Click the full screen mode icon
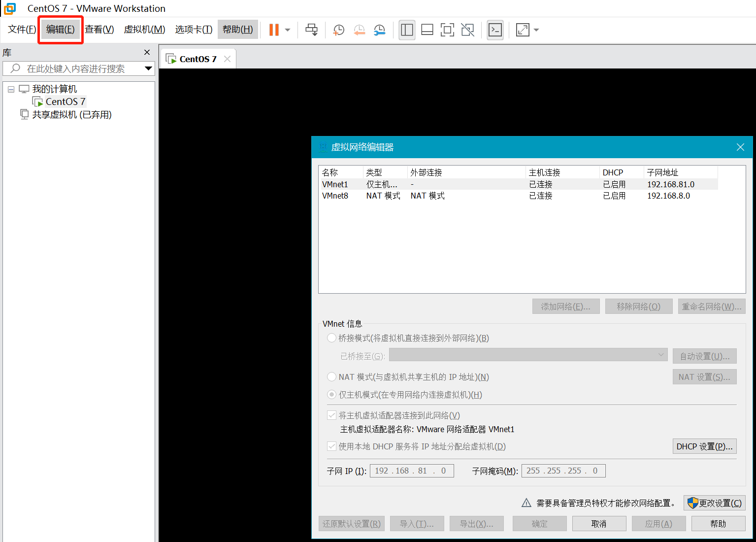 click(447, 30)
